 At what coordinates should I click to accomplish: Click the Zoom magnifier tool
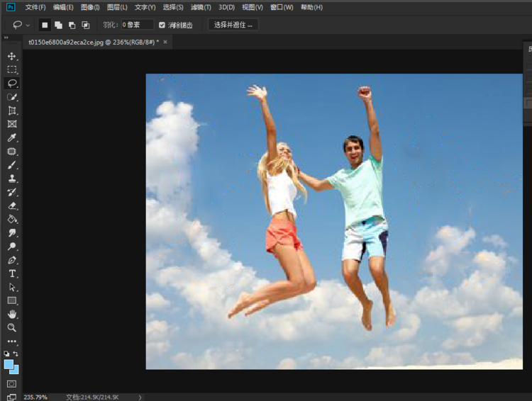point(12,327)
